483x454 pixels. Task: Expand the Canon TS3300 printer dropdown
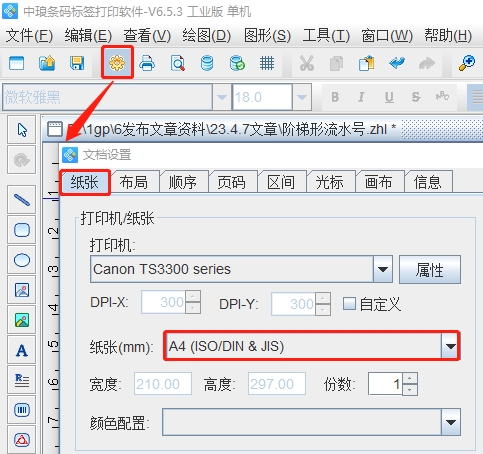(383, 269)
